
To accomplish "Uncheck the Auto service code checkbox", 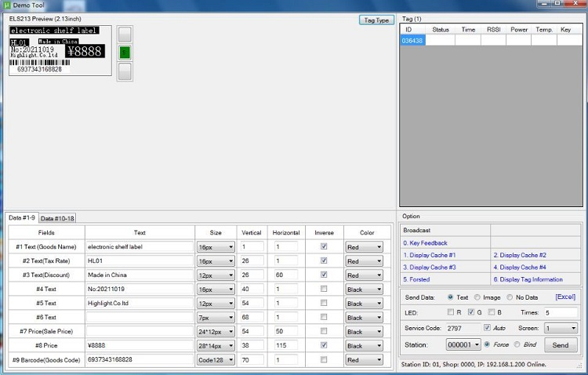I will coord(488,327).
